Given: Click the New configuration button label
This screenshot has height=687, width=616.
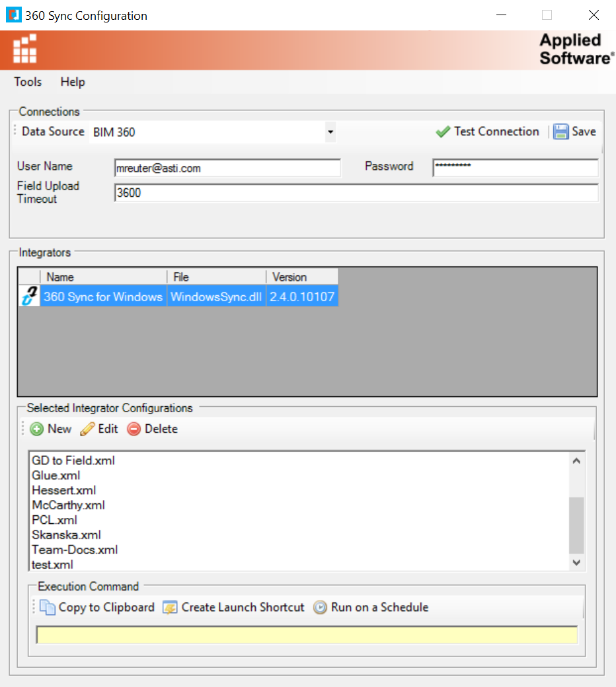Looking at the screenshot, I should coord(59,429).
